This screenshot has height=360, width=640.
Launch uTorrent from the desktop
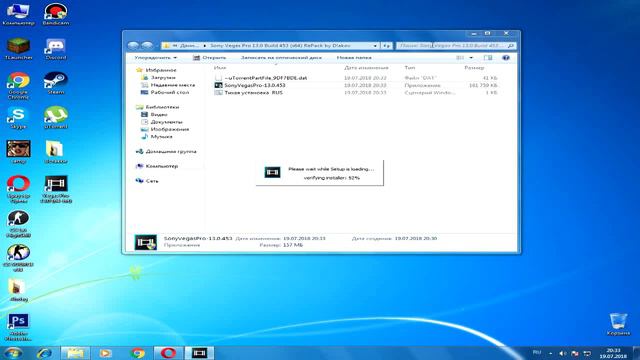pos(56,118)
